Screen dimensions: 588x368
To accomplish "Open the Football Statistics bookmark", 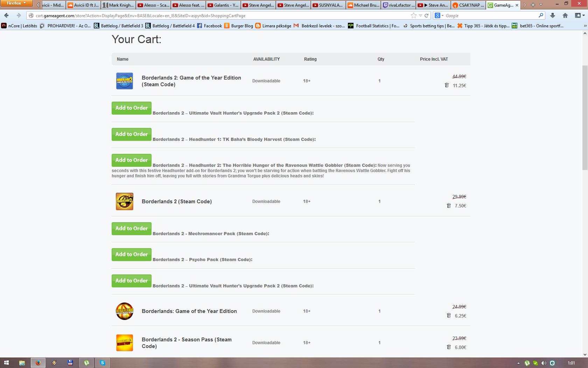I will click(x=373, y=26).
